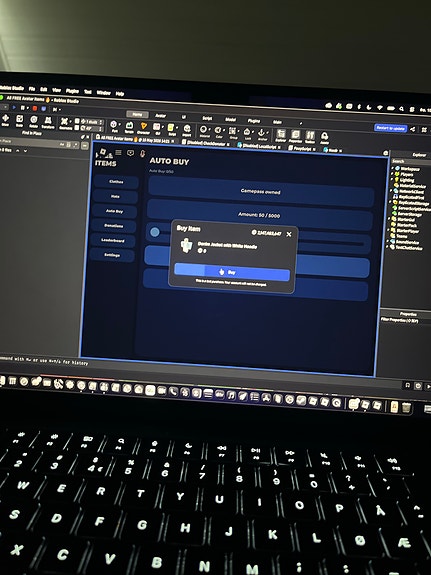
Task: Click the Restart to update button
Action: click(390, 128)
